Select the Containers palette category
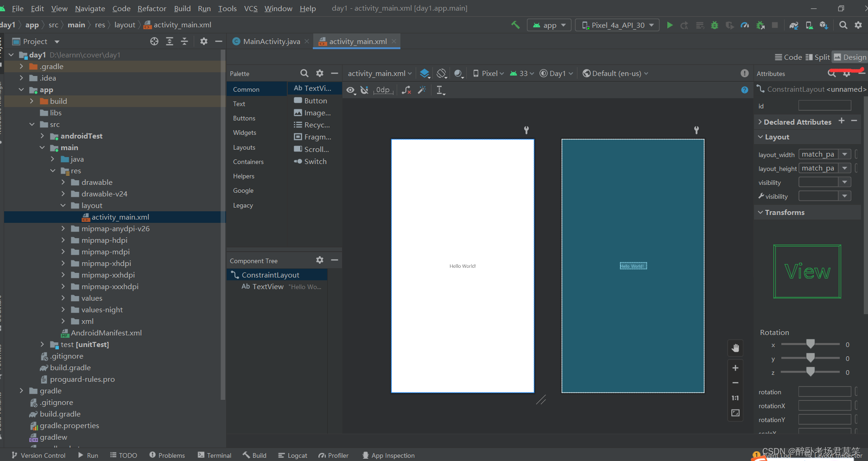 click(x=248, y=162)
